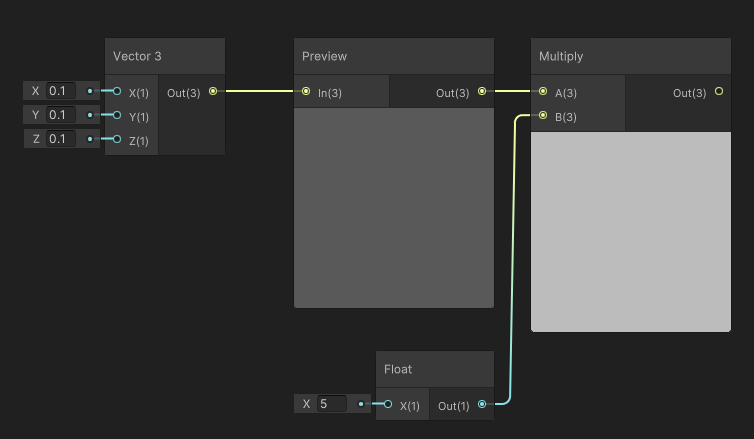Click the Preview node In(3) port
The width and height of the screenshot is (754, 439).
(306, 91)
